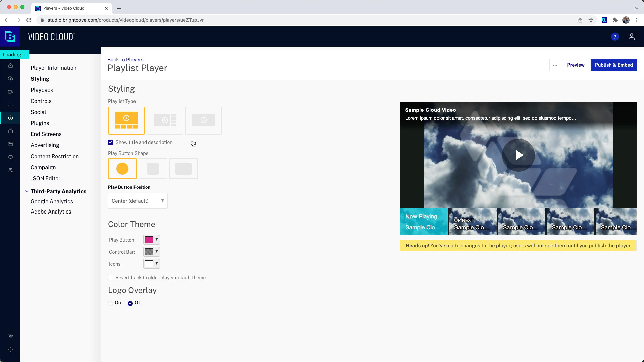Click Publish & Embed button
Screen dimensions: 644x362
(x=614, y=65)
